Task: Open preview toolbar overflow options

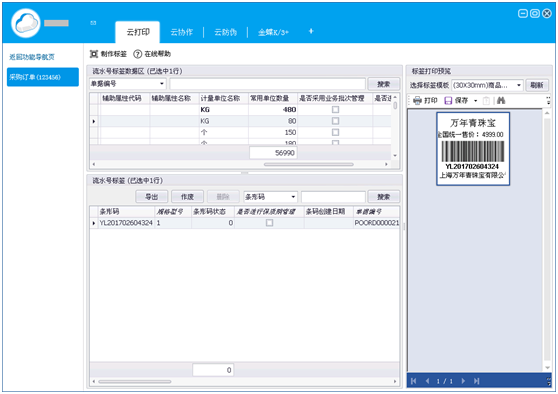Action: tap(548, 101)
